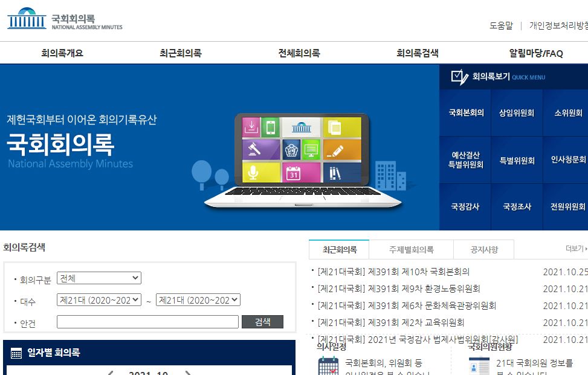Switch to the 공지사항 tab
Viewport: 588px width, 375px height.
point(484,250)
